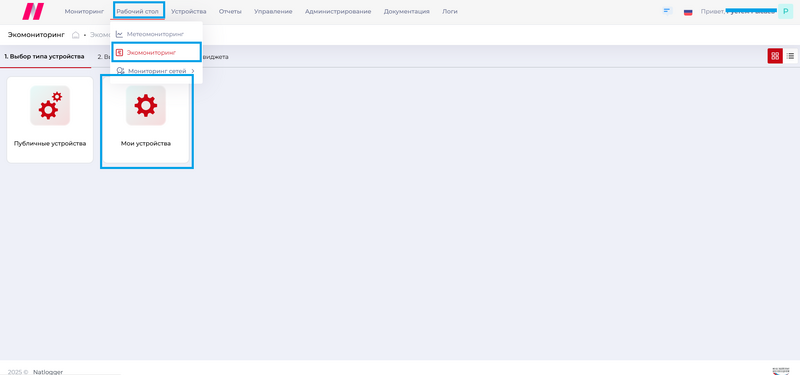Click the single gear icon of Мои устройства
The image size is (800, 375).
146,106
